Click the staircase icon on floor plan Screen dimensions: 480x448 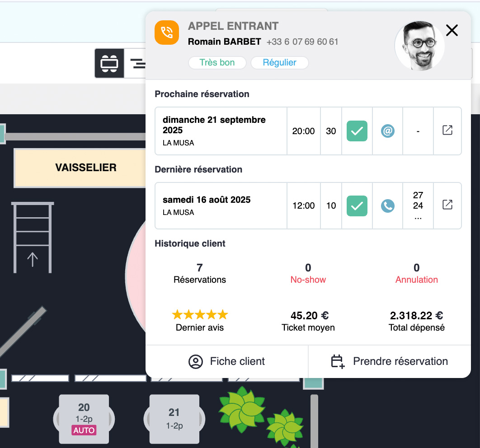pos(33,237)
